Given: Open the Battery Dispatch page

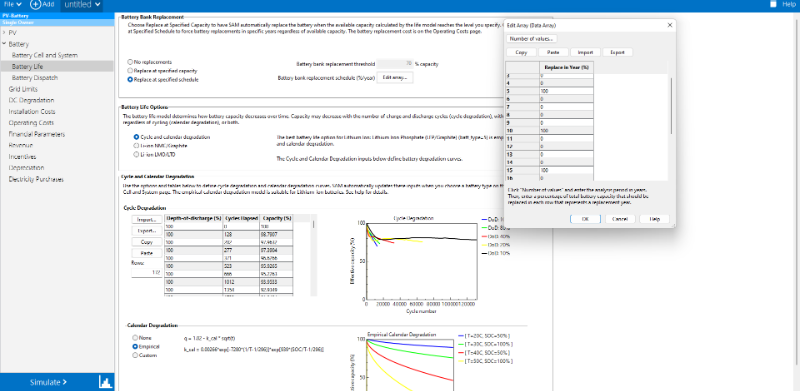Looking at the screenshot, I should point(35,78).
